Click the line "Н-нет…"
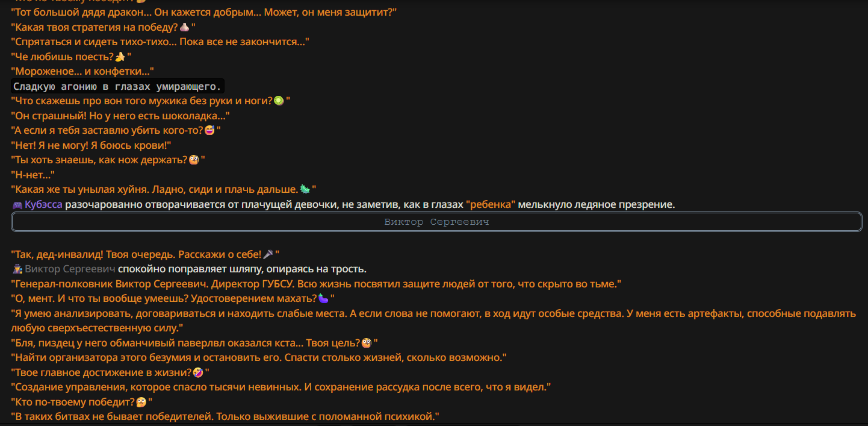This screenshot has height=426, width=868. point(33,174)
